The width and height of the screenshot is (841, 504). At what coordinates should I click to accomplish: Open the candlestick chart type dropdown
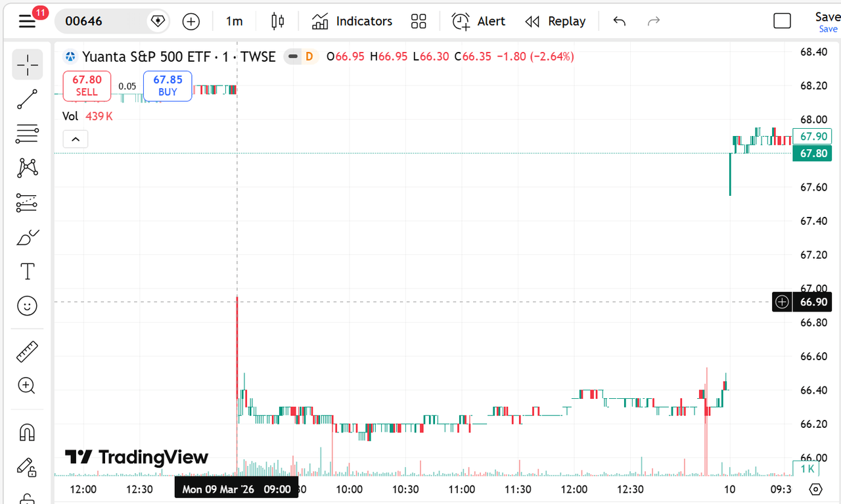click(278, 21)
